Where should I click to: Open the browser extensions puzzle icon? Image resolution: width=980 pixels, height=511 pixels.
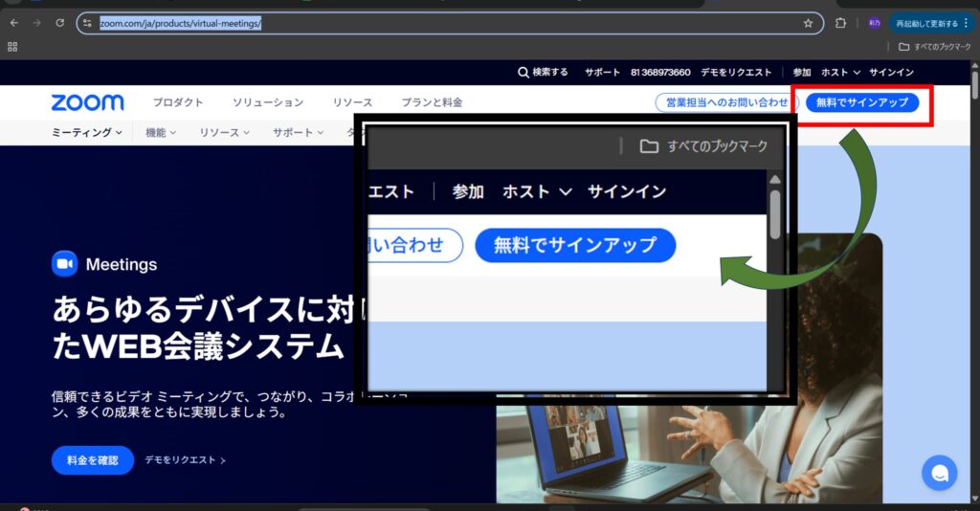(841, 23)
